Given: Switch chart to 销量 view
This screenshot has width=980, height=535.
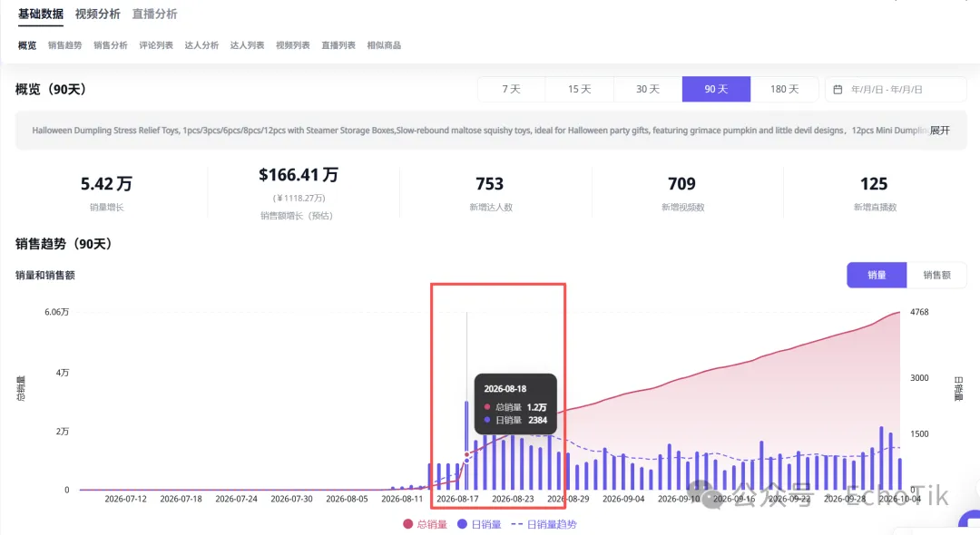Looking at the screenshot, I should pos(877,276).
